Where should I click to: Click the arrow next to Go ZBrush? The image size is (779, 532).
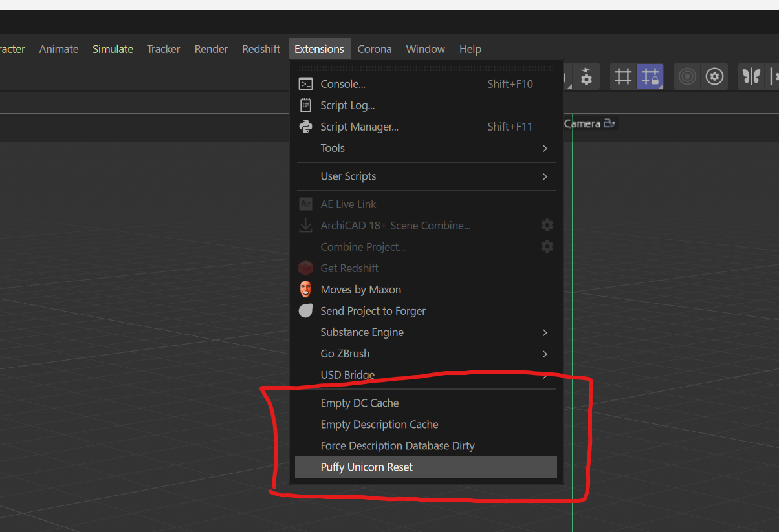coord(545,354)
